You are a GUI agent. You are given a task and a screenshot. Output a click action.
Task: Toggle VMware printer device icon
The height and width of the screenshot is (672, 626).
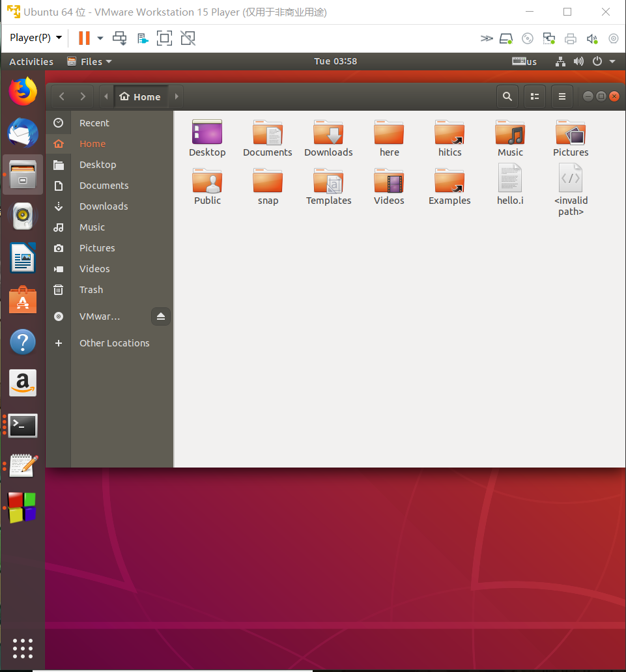tap(570, 39)
